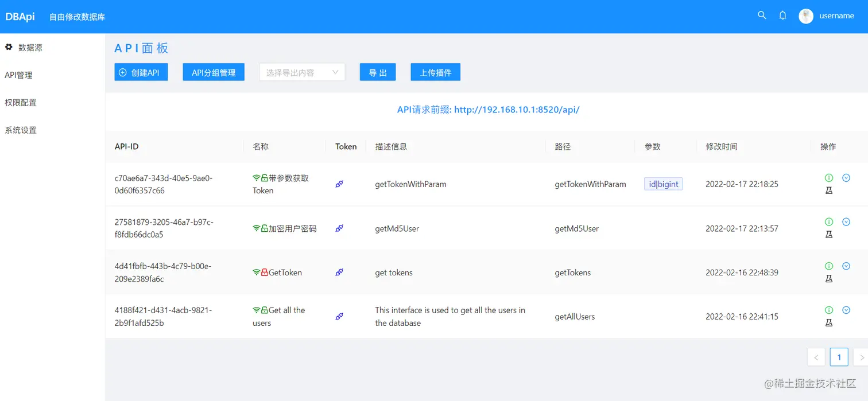Click the API面板 page title
The width and height of the screenshot is (868, 401).
(x=141, y=48)
